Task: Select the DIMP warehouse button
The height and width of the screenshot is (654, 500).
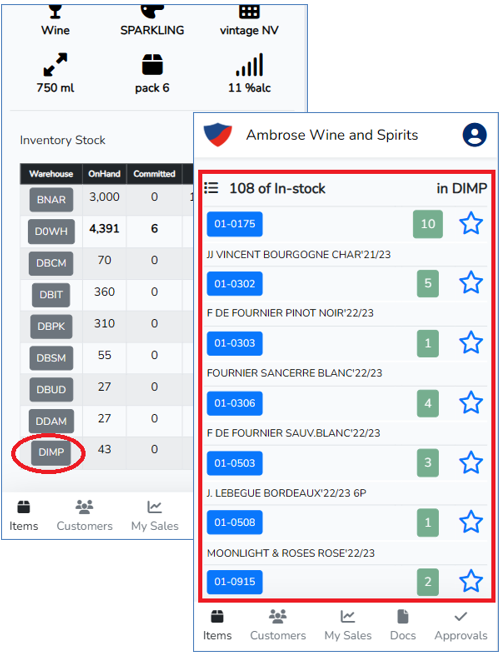Action: [51, 453]
